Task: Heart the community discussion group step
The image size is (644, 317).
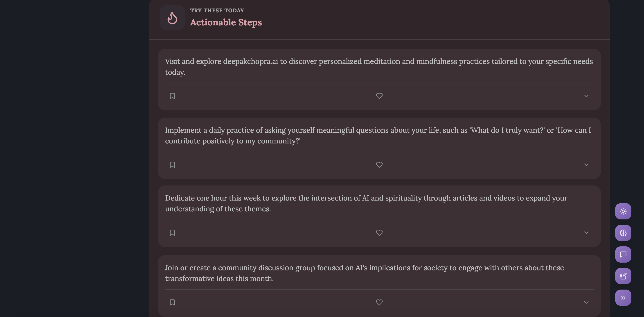Action: (379, 302)
